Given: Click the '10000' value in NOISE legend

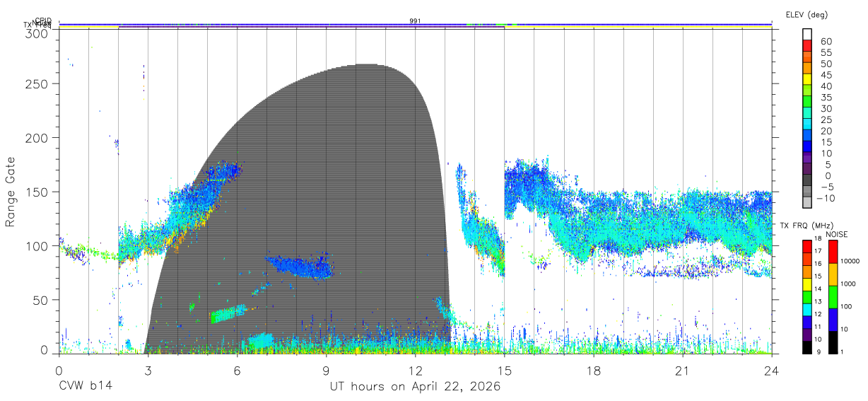Looking at the screenshot, I should [850, 261].
